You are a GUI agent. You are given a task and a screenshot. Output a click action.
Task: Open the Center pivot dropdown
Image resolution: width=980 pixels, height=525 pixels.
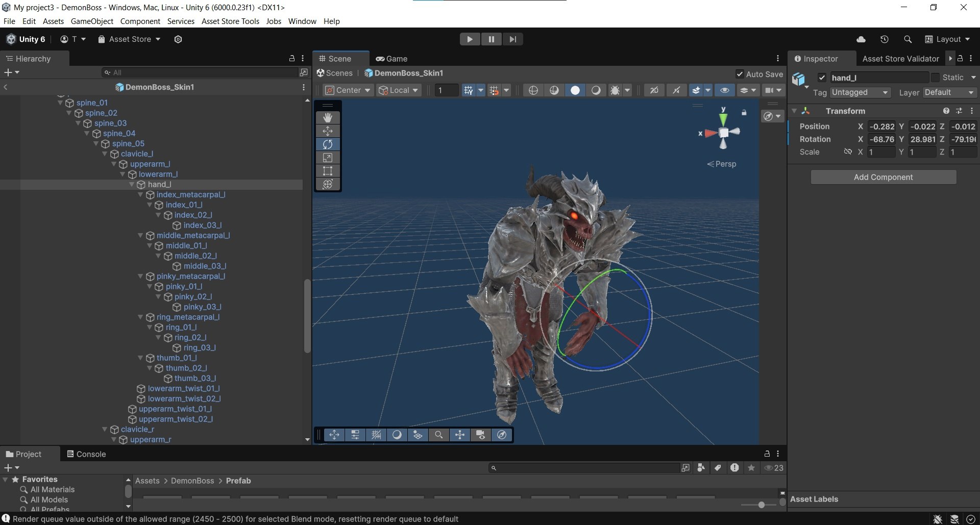point(348,90)
